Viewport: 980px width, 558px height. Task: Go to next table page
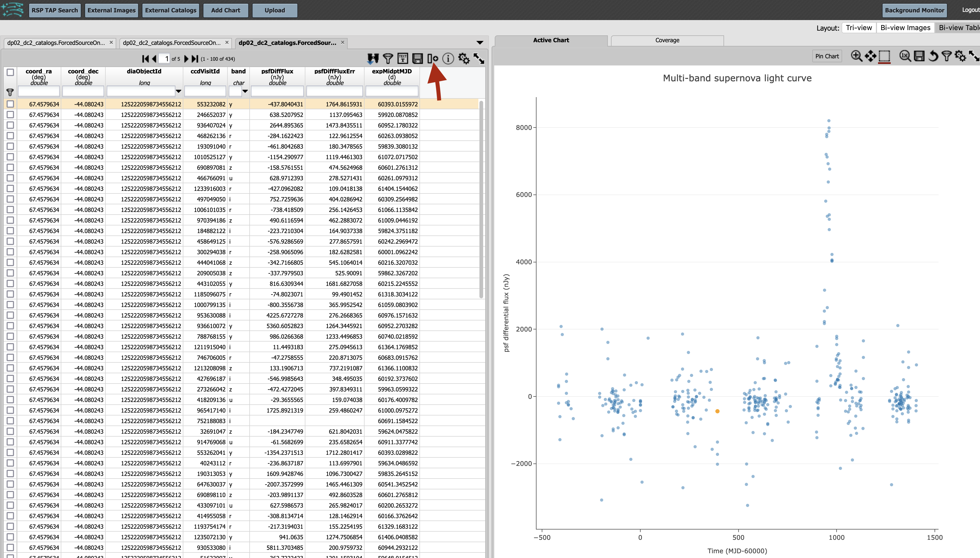pyautogui.click(x=186, y=59)
